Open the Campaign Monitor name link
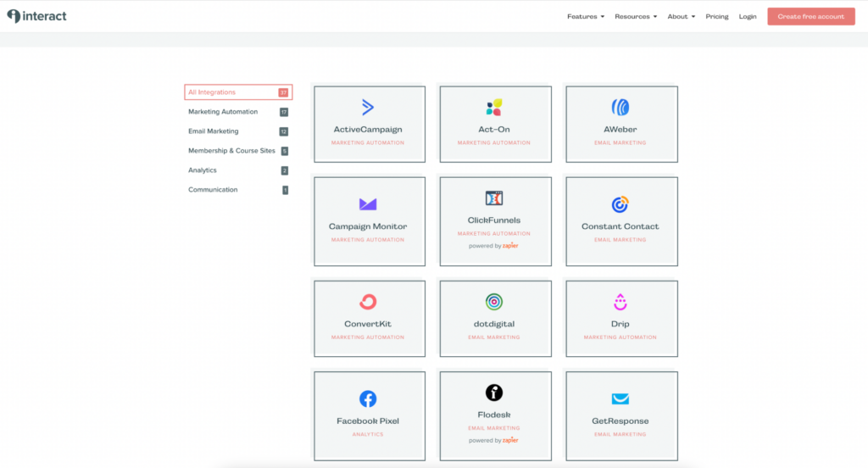 tap(368, 226)
